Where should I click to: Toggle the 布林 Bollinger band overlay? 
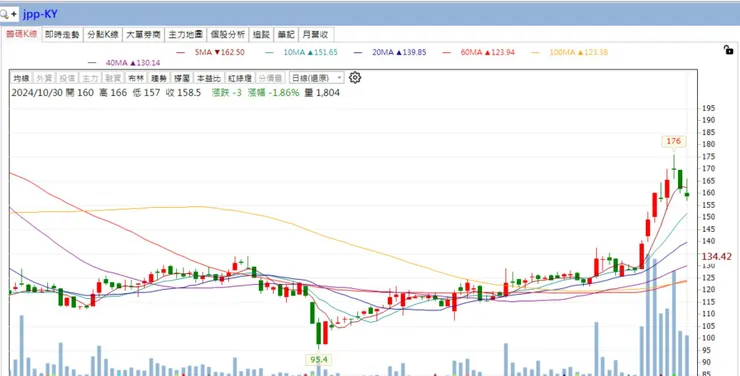click(135, 78)
